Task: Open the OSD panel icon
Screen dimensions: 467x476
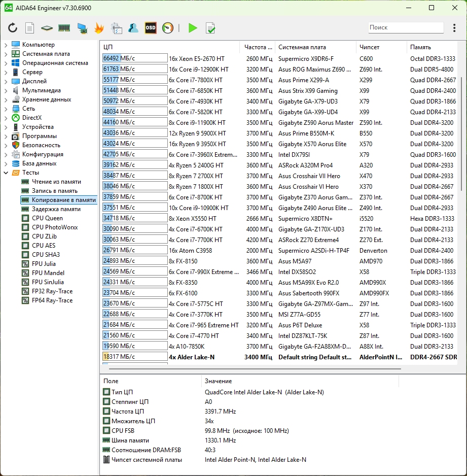Action: click(151, 28)
